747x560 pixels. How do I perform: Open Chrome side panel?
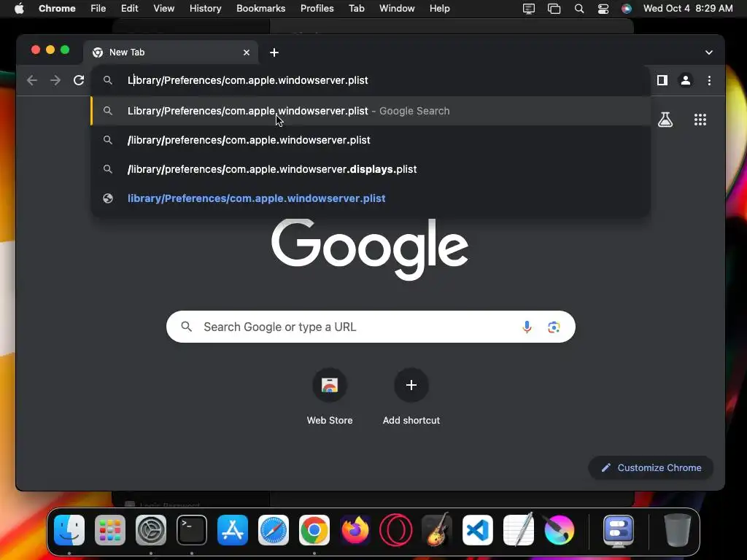tap(662, 80)
